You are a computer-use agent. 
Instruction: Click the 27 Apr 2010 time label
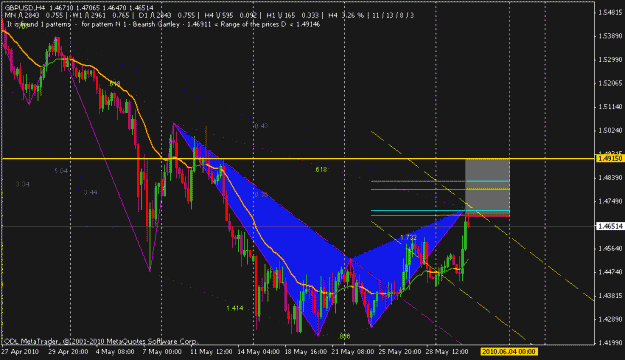[x=20, y=352]
